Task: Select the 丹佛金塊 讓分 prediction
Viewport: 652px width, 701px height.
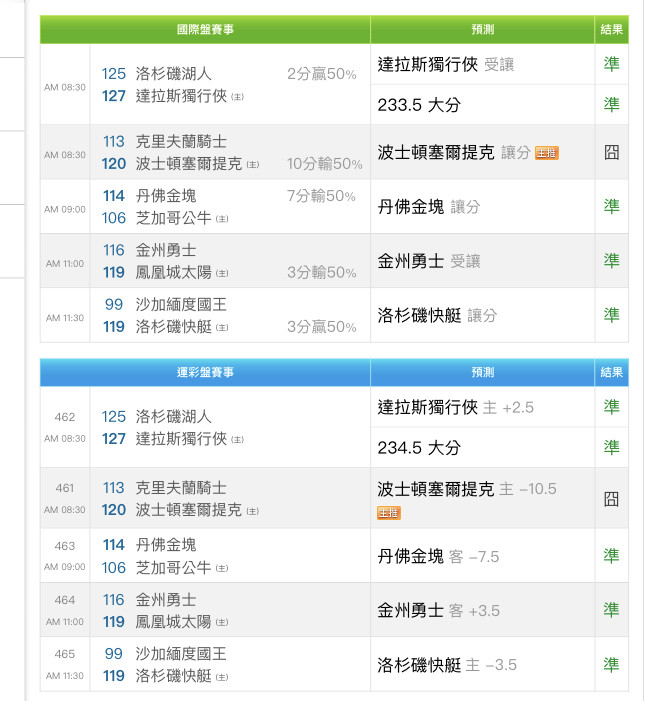Action: (x=429, y=207)
